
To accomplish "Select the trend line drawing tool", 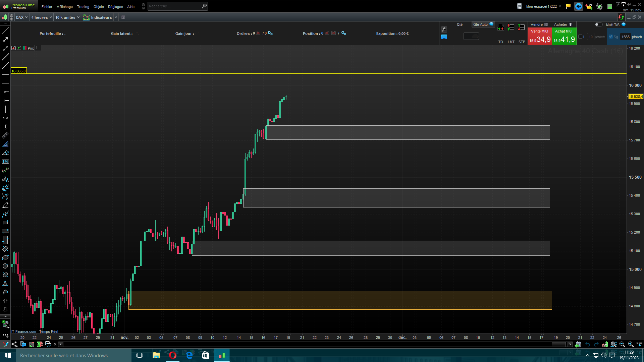I will click(5, 31).
